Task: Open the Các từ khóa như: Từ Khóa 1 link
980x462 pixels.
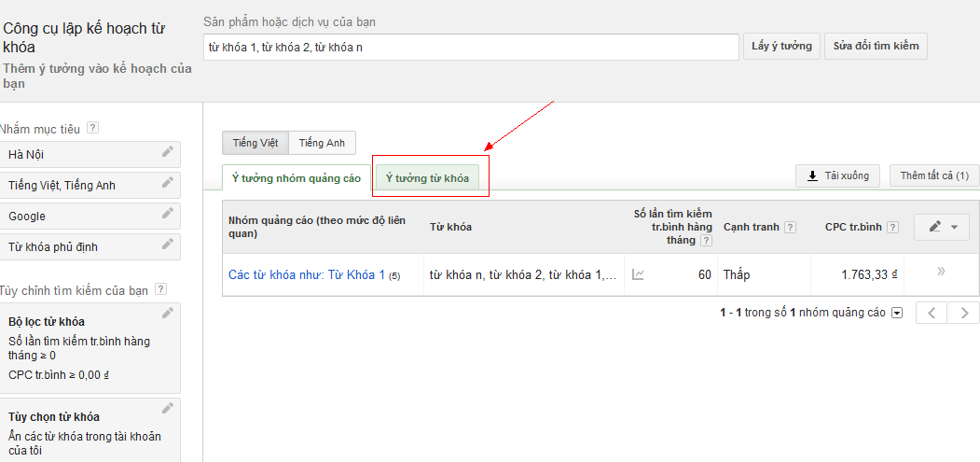Action: [307, 274]
